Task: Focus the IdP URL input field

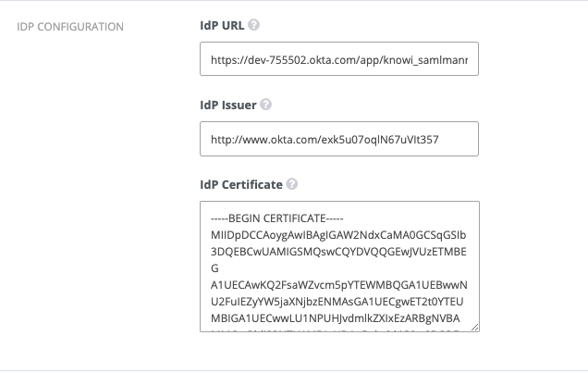Action: [x=338, y=60]
